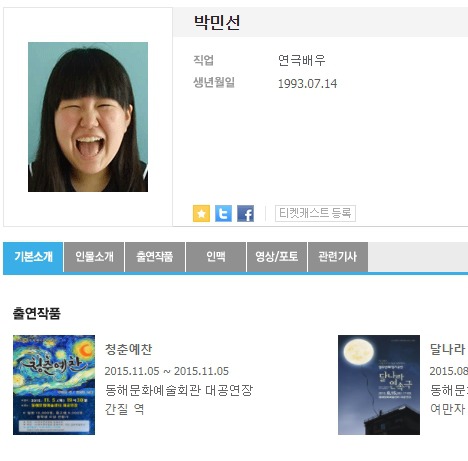
Task: Click the 출연작품 section heading
Action: pos(37,313)
